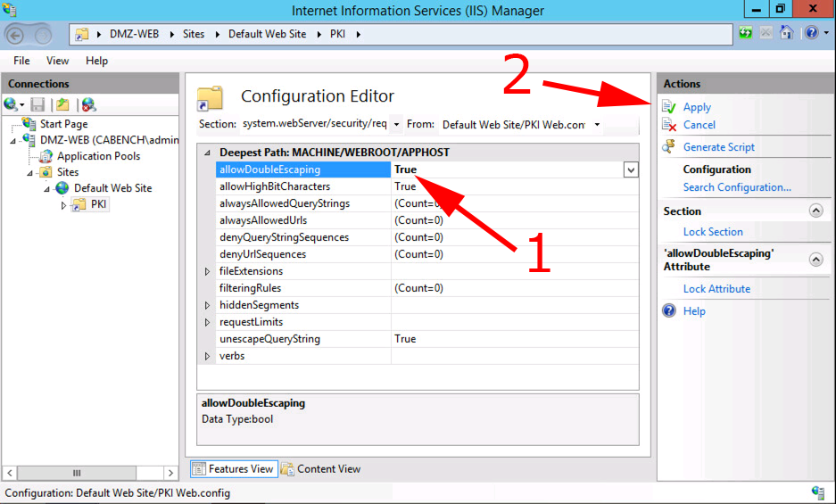This screenshot has width=836, height=504.
Task: Click the DMZ-WEB server icon in tree
Action: click(29, 140)
